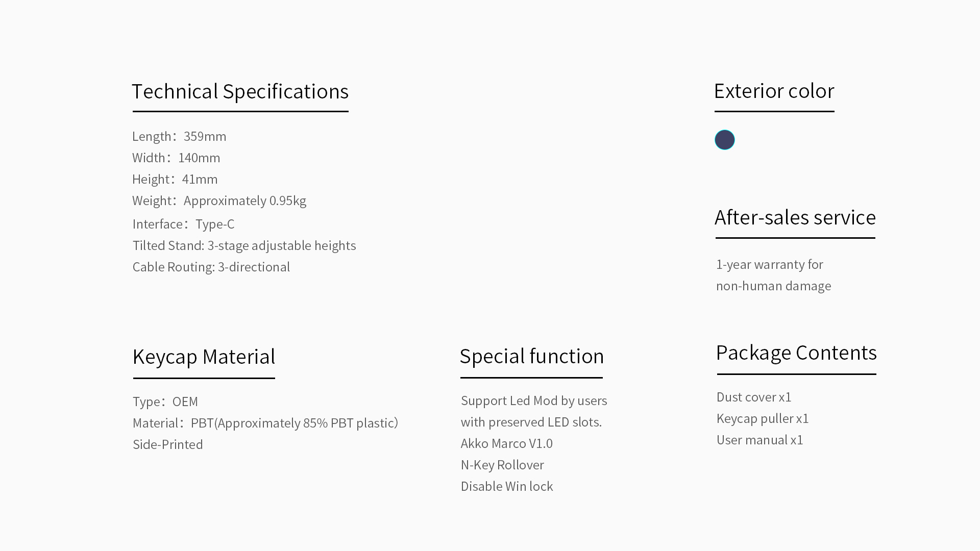This screenshot has width=980, height=551.
Task: Click the Weight Approximately 0.95kg line
Action: (x=219, y=201)
